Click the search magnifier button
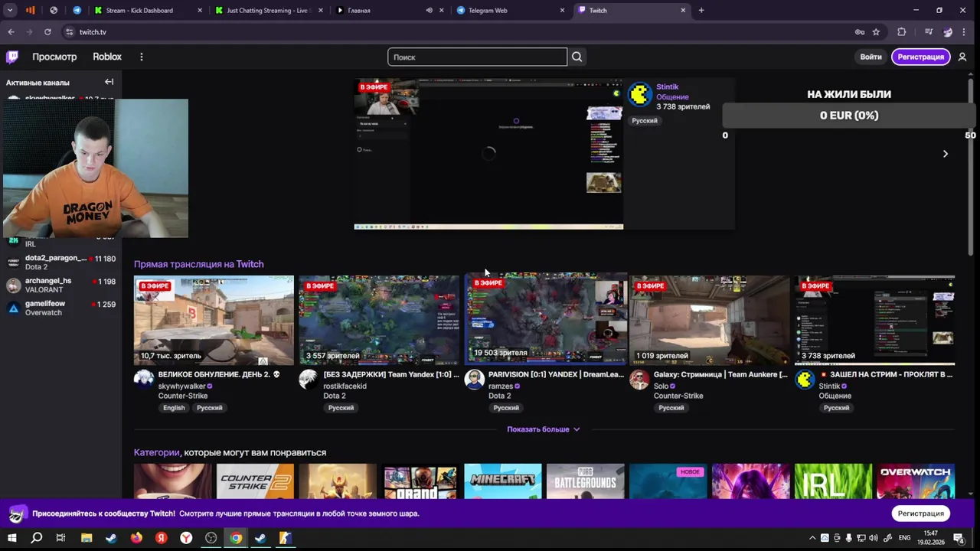The image size is (980, 551). coord(577,57)
